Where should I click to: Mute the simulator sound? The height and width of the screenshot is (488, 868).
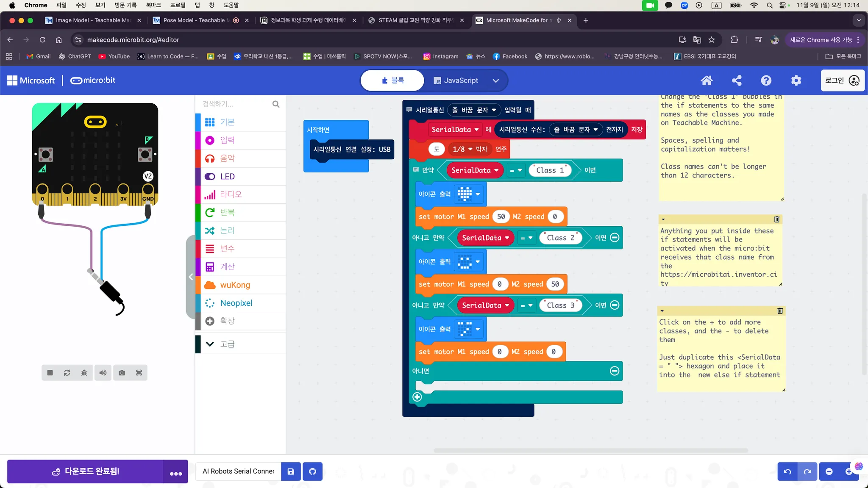(103, 373)
